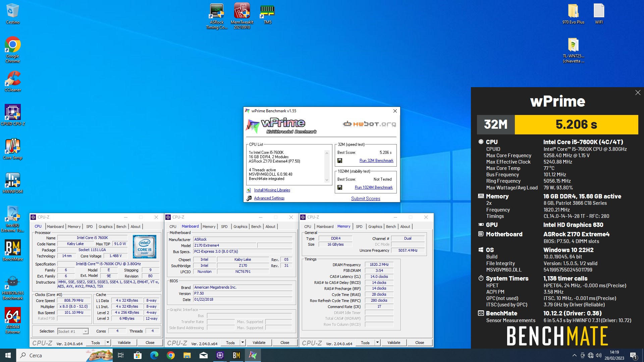Open About tab in Memory CPU-Z window

[x=405, y=227]
